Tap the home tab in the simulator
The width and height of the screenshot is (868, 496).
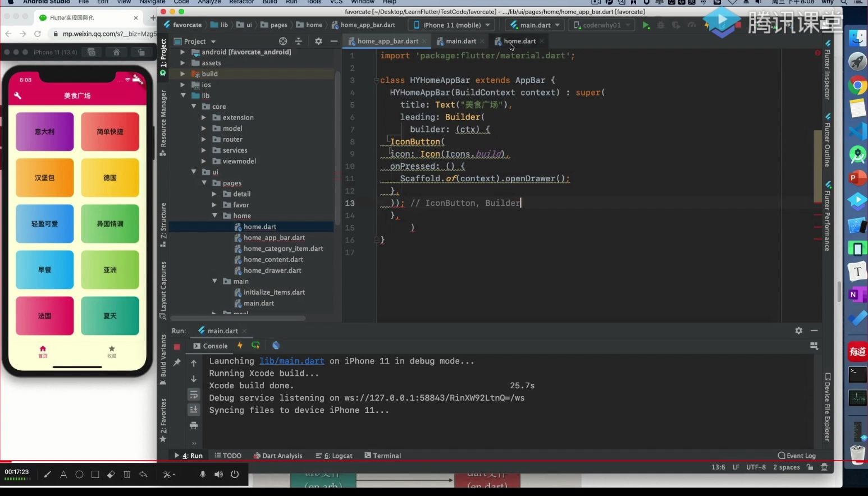point(43,351)
